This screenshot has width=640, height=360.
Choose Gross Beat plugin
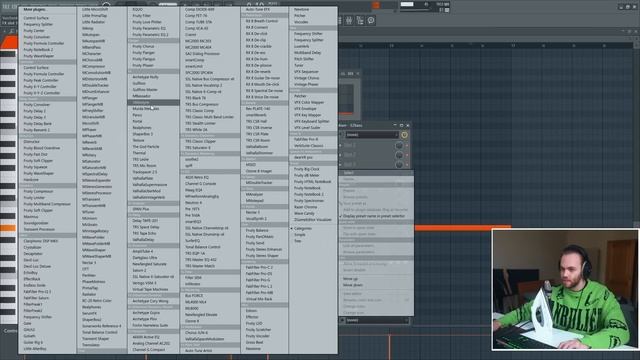coord(254,342)
